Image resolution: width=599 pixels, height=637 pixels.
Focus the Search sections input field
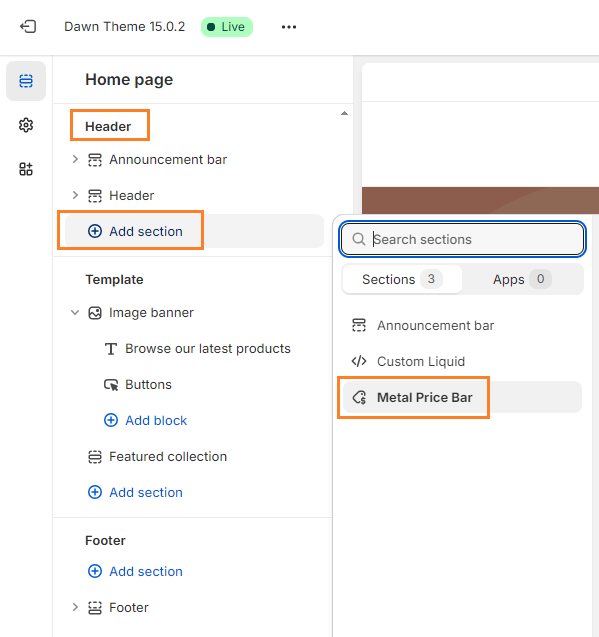pyautogui.click(x=462, y=239)
